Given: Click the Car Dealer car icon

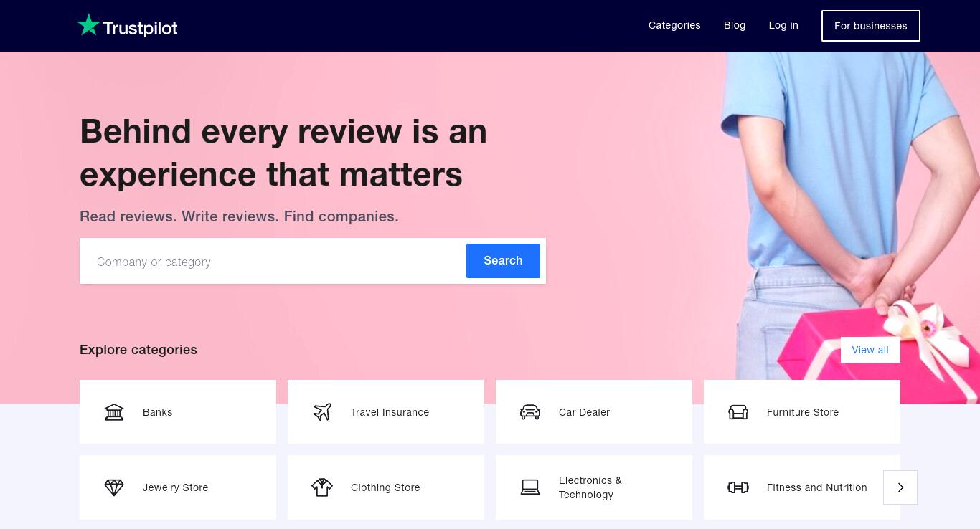Looking at the screenshot, I should point(530,412).
